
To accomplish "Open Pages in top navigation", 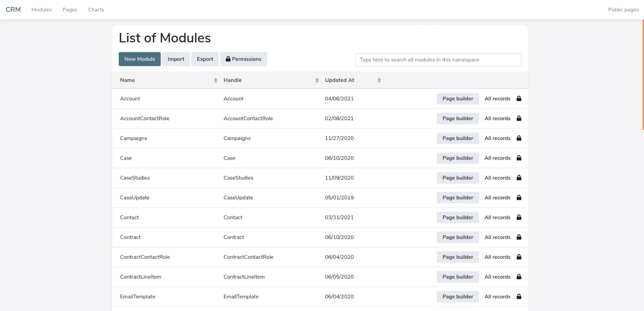I will click(x=70, y=10).
